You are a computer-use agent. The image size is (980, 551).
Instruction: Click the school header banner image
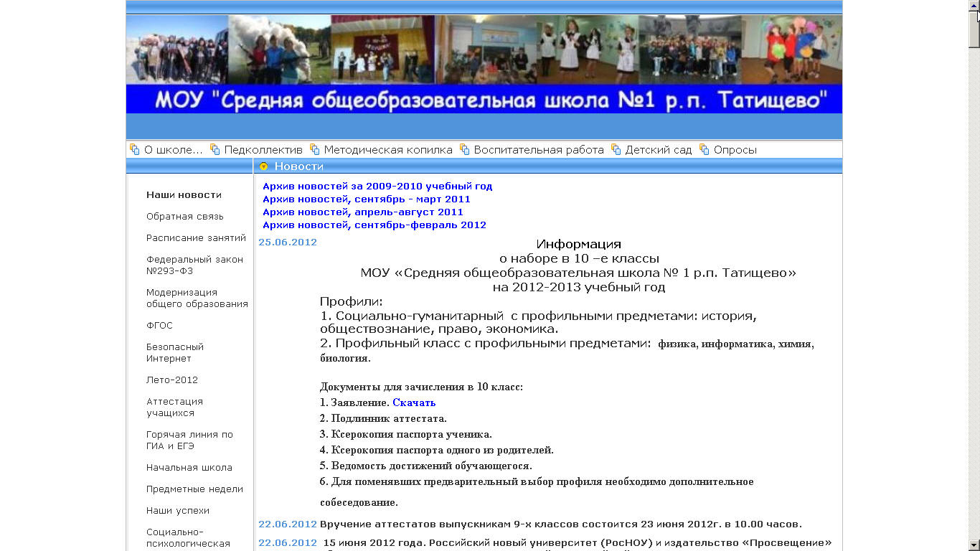pyautogui.click(x=484, y=64)
